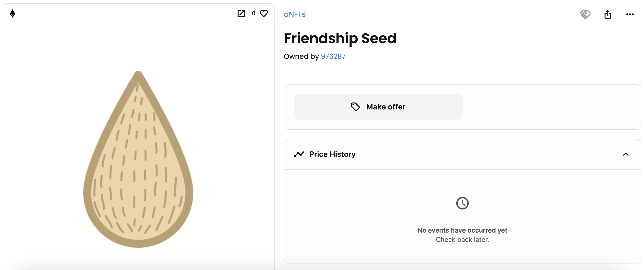Click the price tag icon
This screenshot has width=644, height=270.
355,107
